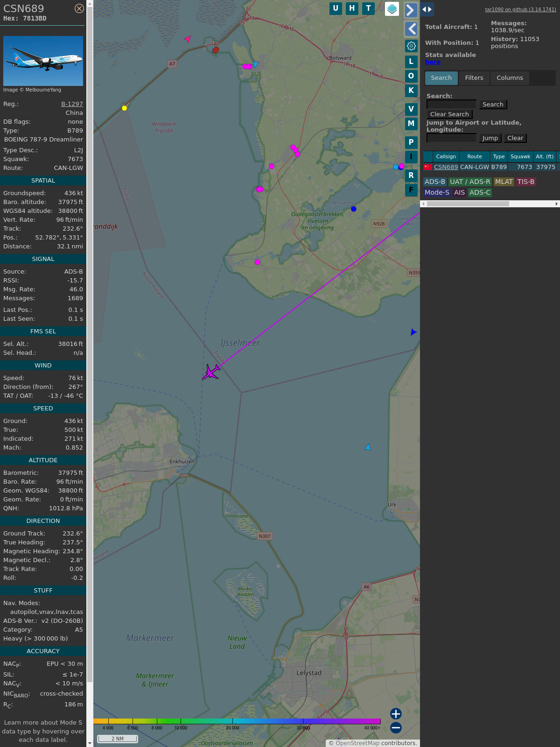Toggle the I map button
The width and height of the screenshot is (560, 747).
411,156
